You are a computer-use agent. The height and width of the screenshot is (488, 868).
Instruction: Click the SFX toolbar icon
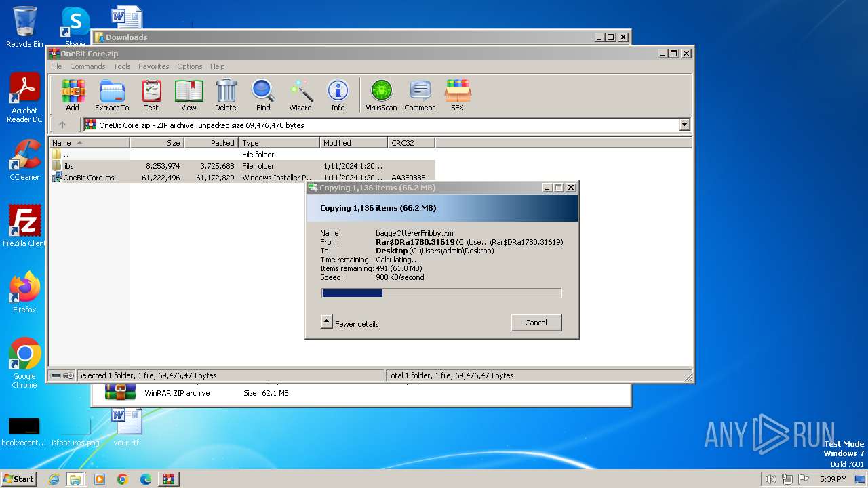(458, 95)
